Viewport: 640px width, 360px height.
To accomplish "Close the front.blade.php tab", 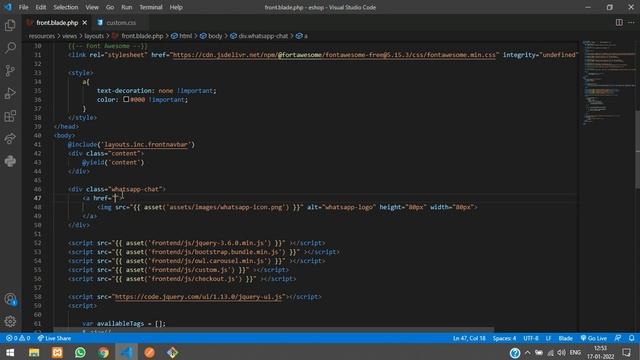I will [84, 23].
